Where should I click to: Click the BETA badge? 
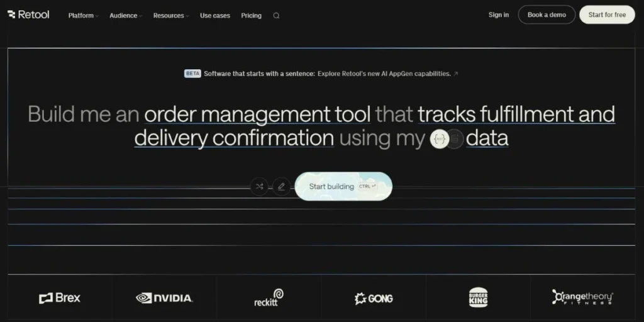[192, 74]
